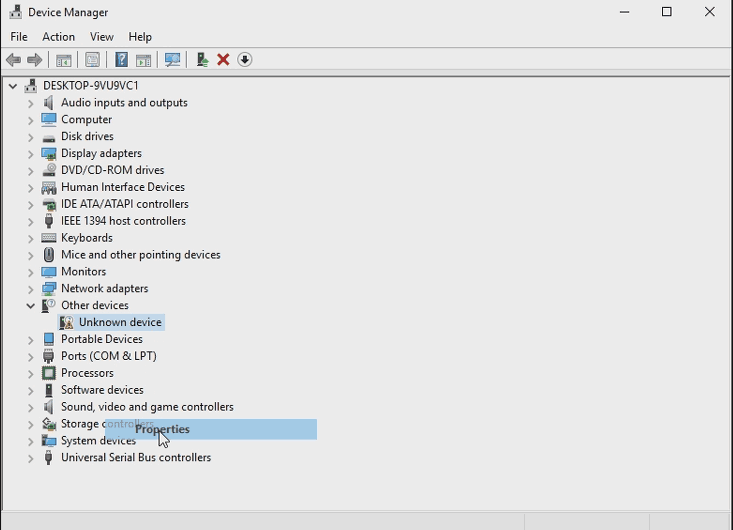Select the Keyboards label
Image resolution: width=733 pixels, height=530 pixels.
coord(87,238)
